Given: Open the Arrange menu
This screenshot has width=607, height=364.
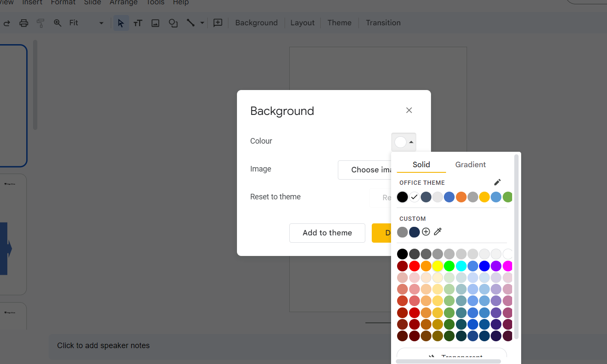Looking at the screenshot, I should click(x=124, y=3).
